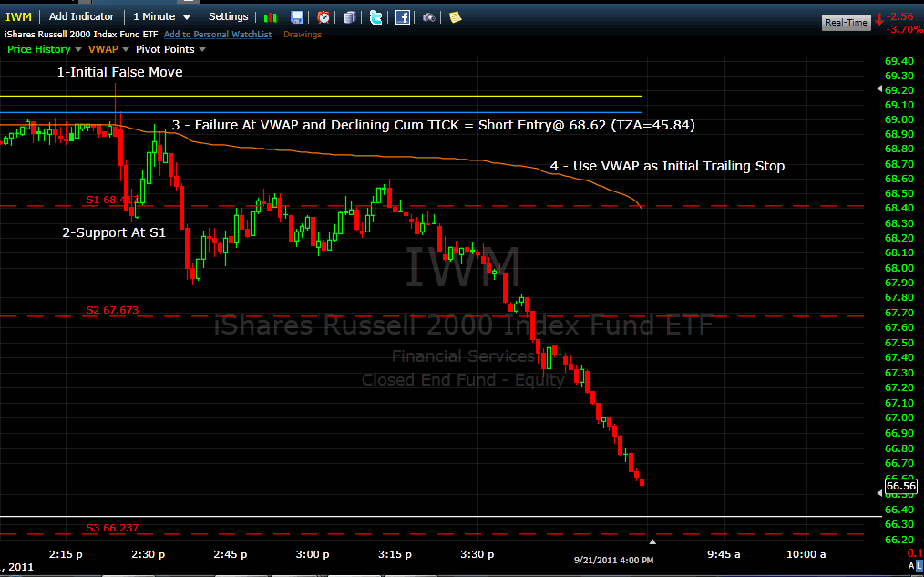Select the '1-Initial False Move' annotation
The height and width of the screenshot is (577, 924).
(x=119, y=72)
